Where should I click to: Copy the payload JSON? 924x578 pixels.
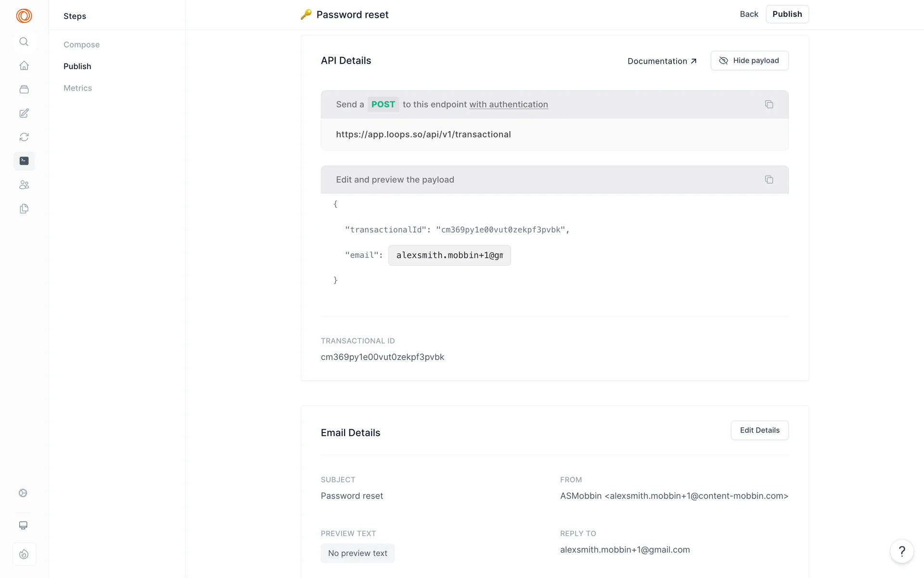coord(769,180)
